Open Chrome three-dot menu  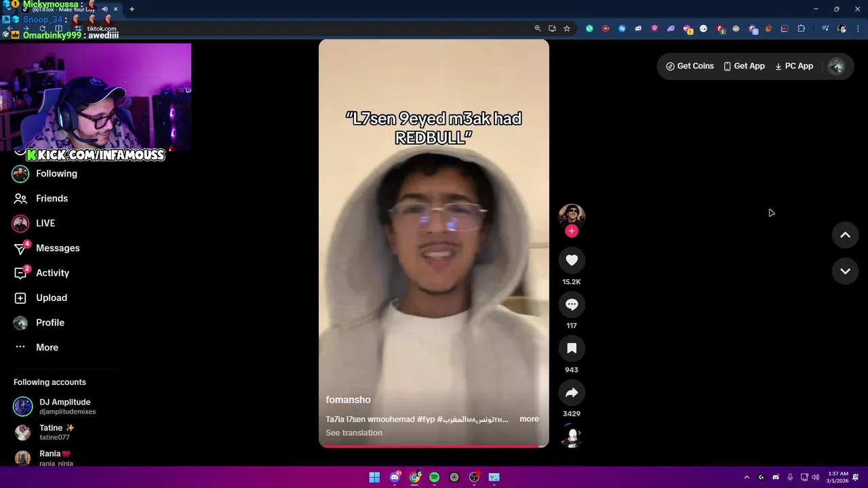(x=858, y=28)
